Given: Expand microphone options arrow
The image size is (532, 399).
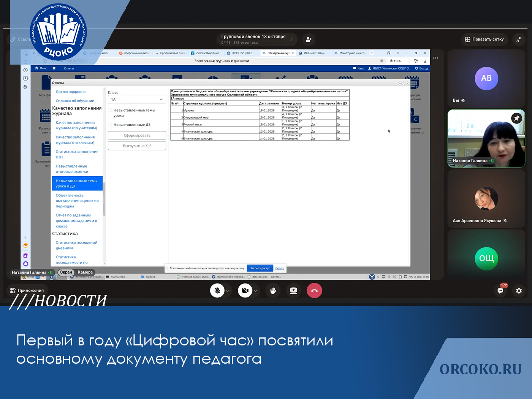Looking at the screenshot, I should [228, 291].
